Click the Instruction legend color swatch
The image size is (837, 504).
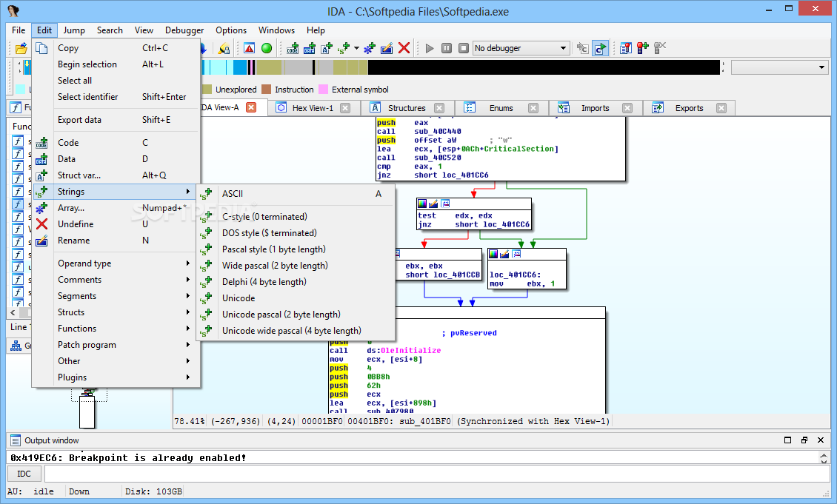coord(267,89)
